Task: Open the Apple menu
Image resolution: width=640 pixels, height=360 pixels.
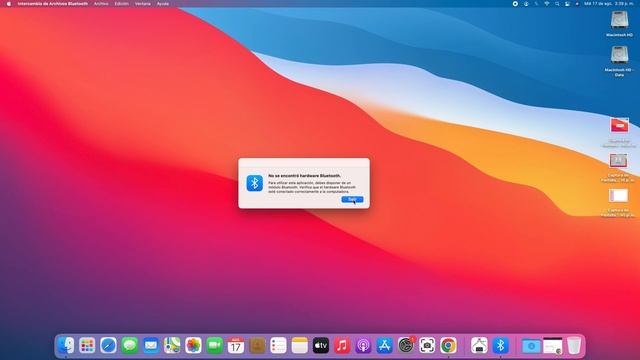Action: click(x=9, y=4)
